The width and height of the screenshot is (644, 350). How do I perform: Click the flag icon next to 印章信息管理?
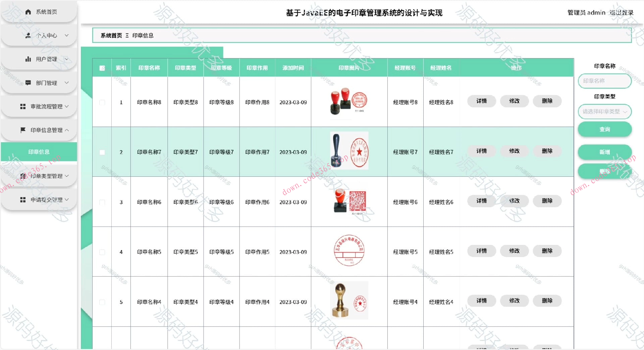(23, 130)
